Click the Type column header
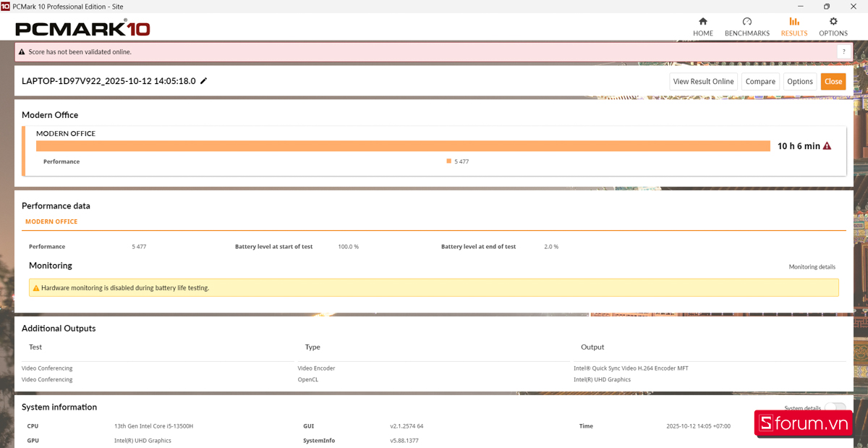This screenshot has width=868, height=448. 312,347
